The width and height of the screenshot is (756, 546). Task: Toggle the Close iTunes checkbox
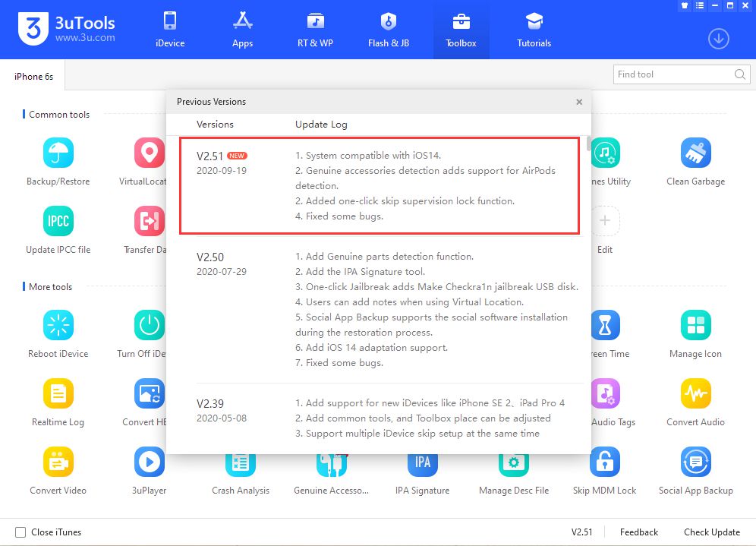coord(20,532)
